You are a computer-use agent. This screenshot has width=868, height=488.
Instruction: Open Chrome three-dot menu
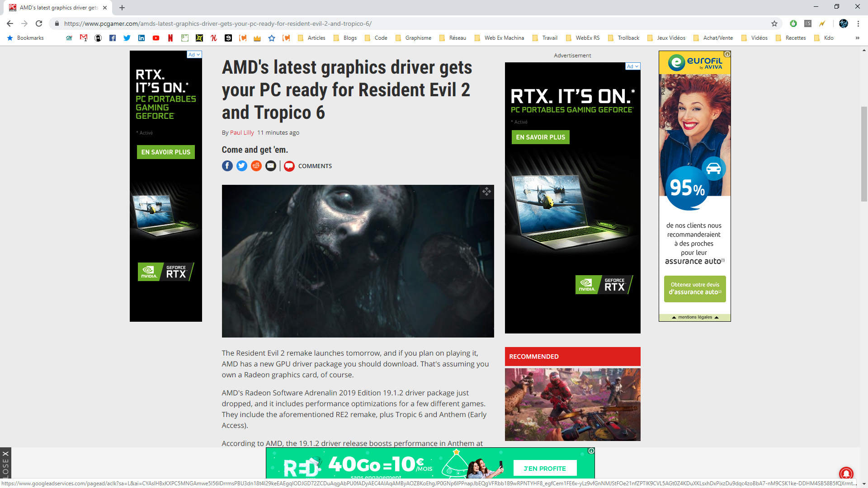pos(858,23)
